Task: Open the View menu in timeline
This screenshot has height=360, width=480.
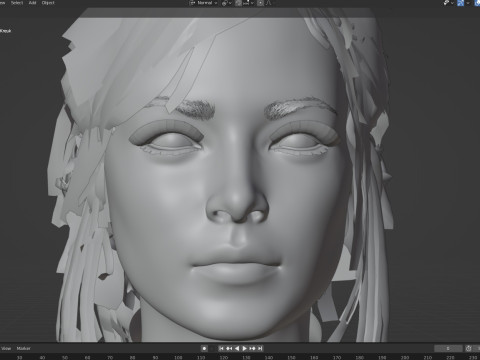Action: [x=6, y=348]
